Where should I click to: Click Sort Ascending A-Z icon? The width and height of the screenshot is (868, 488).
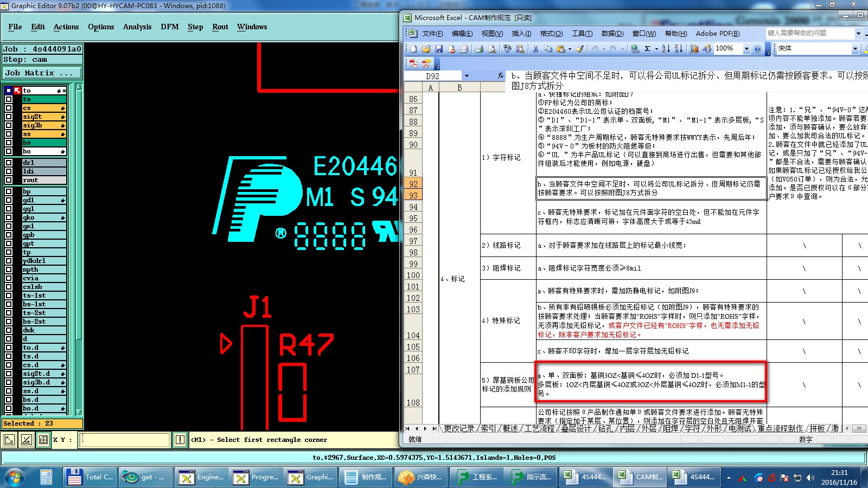tap(666, 49)
